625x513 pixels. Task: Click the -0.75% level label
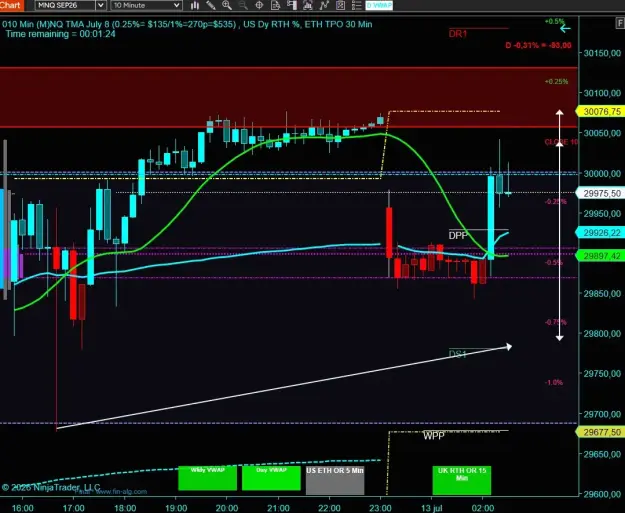coord(556,322)
